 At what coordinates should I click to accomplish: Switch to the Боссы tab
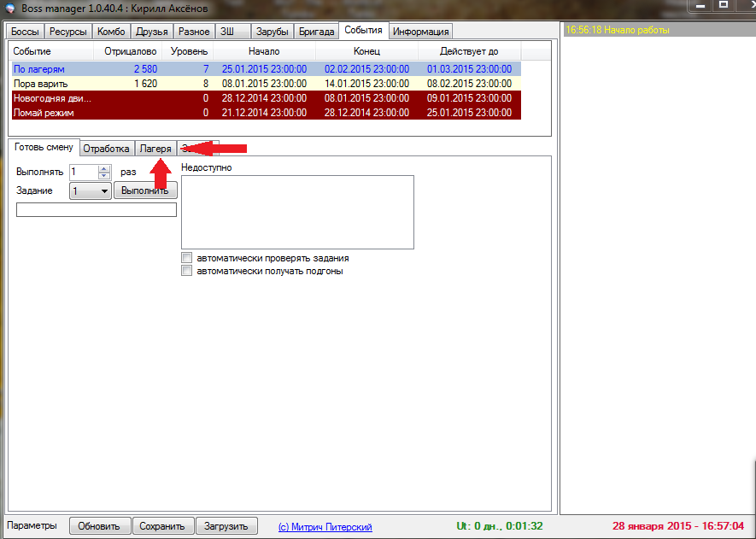(26, 32)
